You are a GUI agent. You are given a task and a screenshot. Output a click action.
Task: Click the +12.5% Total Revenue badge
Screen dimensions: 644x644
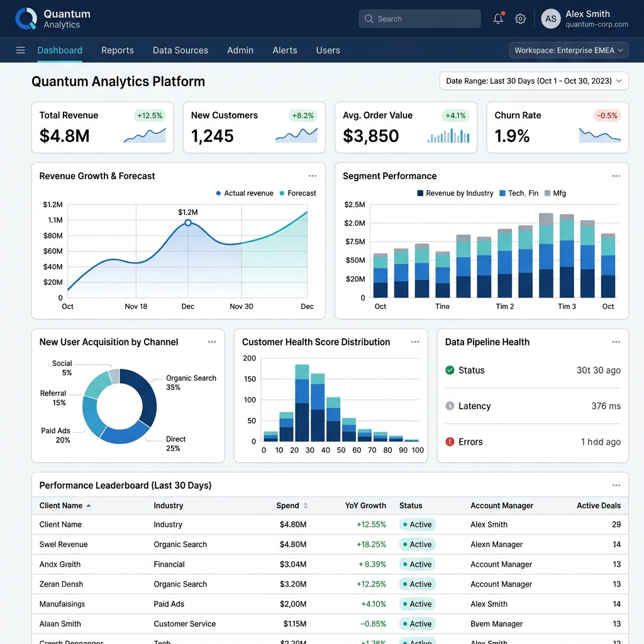pyautogui.click(x=150, y=116)
